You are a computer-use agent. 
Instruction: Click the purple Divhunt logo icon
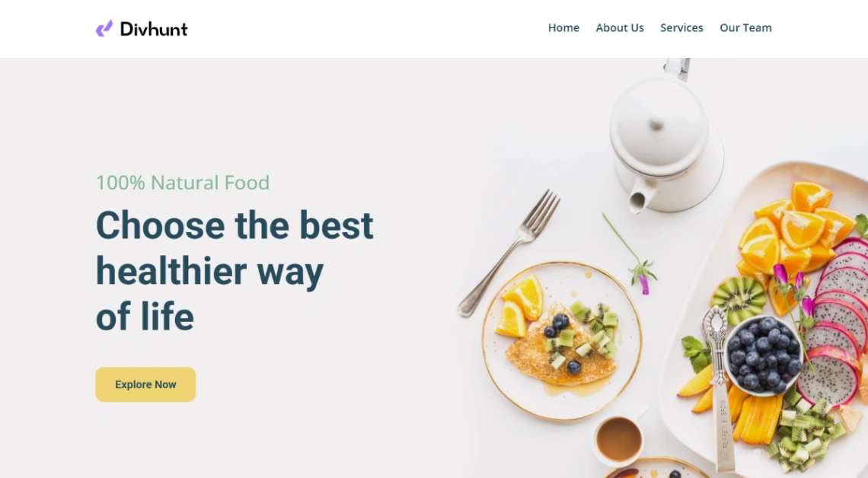click(x=104, y=28)
